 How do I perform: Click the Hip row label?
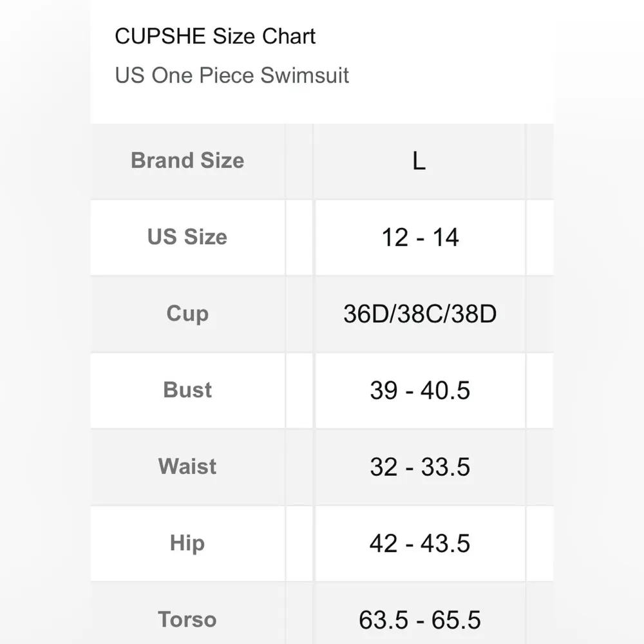[x=187, y=543]
